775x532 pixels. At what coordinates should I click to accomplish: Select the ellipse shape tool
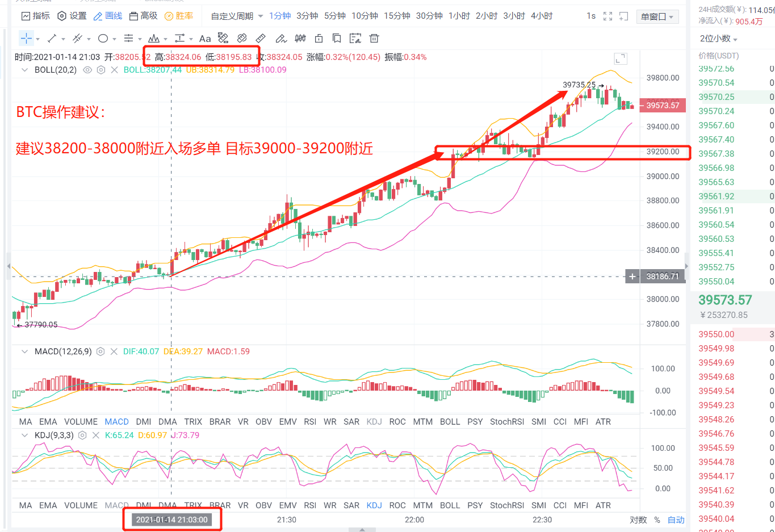tap(103, 39)
